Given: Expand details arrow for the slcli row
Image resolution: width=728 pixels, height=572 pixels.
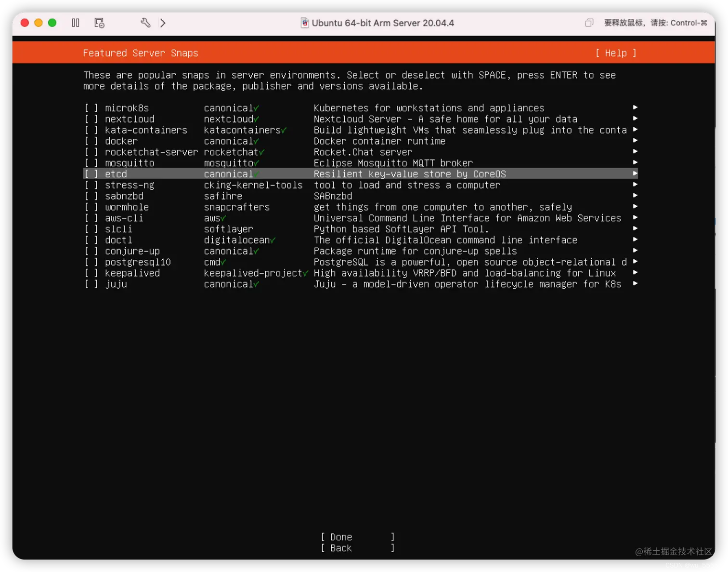Looking at the screenshot, I should point(635,229).
